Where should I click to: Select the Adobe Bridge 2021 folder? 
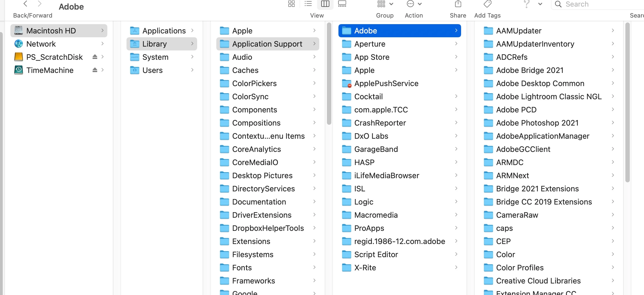[549, 70]
